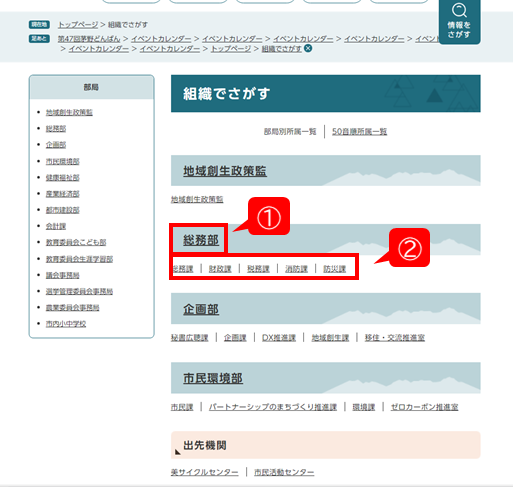This screenshot has height=487, width=513.
Task: Clear the 足あと history with the x icon
Action: (308, 49)
